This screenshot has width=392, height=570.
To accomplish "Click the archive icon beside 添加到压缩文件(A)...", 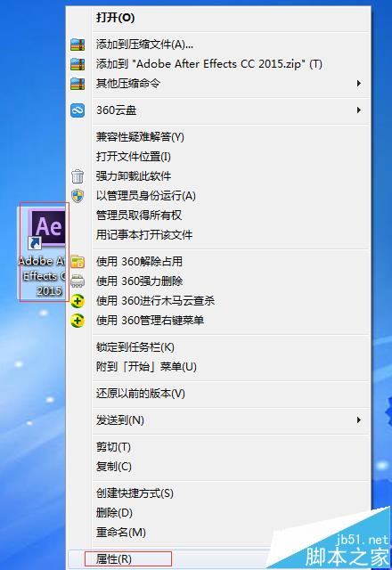I will pyautogui.click(x=78, y=45).
